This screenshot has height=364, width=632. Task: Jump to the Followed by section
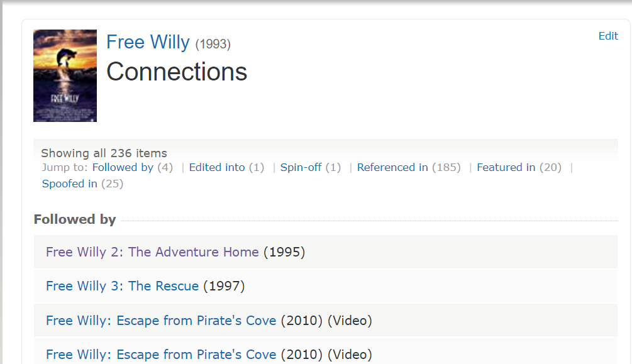123,167
